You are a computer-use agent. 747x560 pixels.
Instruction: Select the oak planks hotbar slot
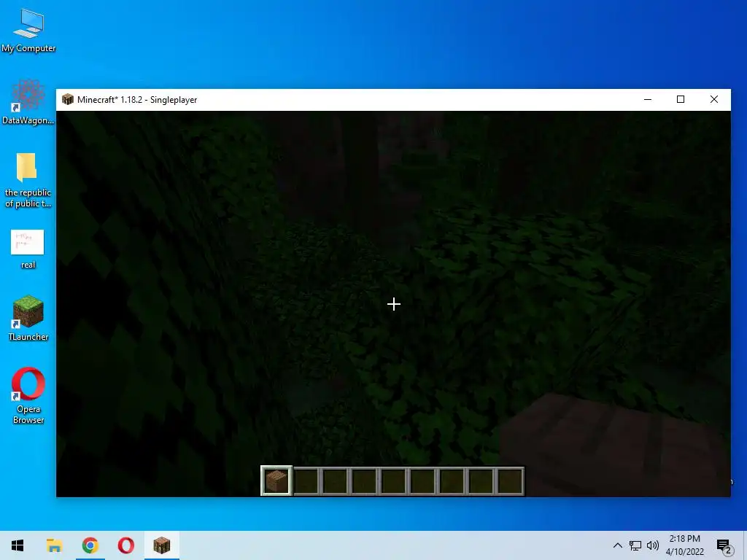click(276, 481)
